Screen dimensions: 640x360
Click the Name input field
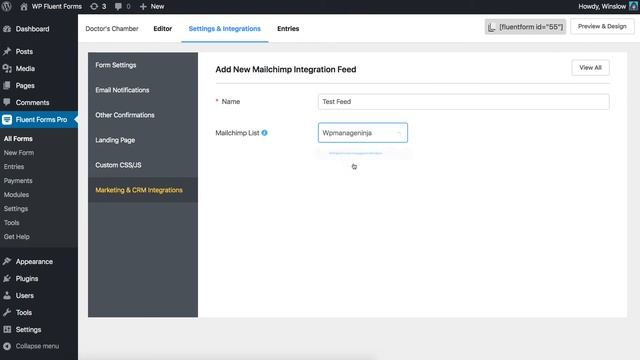[x=463, y=102]
